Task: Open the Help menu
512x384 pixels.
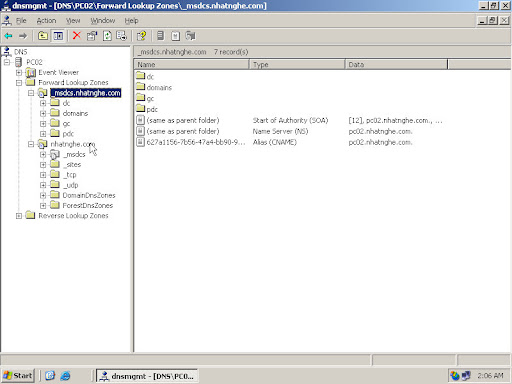Action: 131,21
